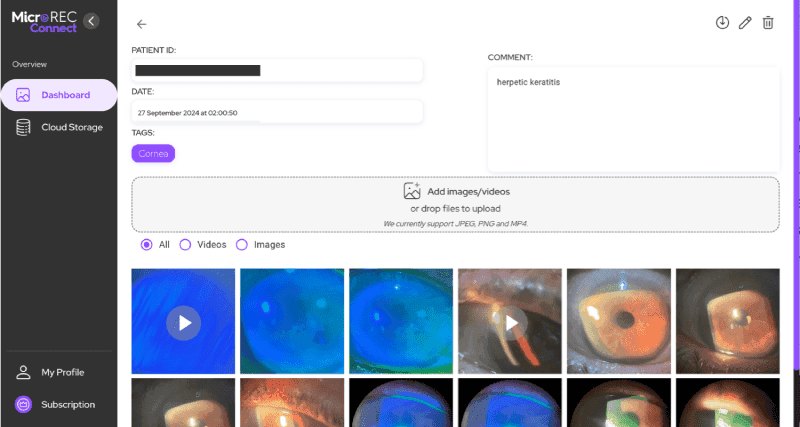Go back using the left arrow
This screenshot has width=800, height=427.
click(141, 24)
